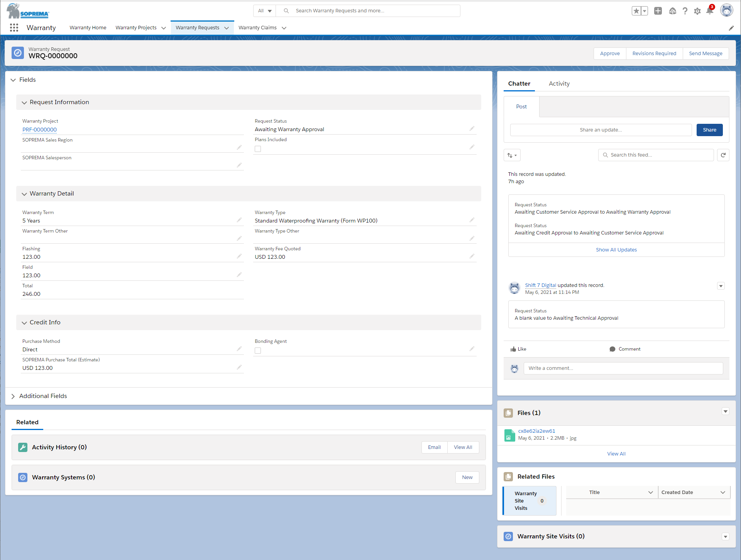
Task: Collapse the Warranty Detail section
Action: tap(24, 194)
